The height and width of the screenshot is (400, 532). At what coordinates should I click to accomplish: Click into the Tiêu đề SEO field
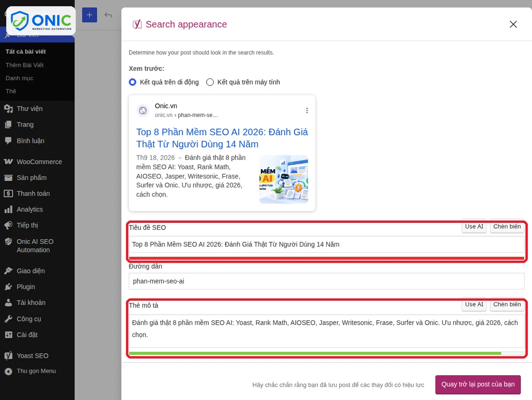[x=327, y=244]
